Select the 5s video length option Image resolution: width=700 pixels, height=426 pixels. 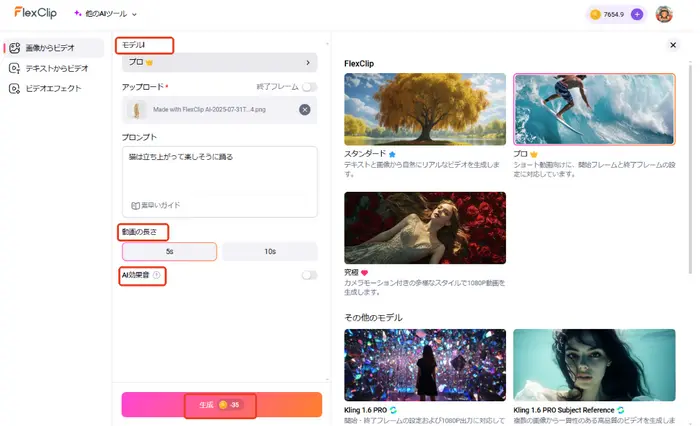169,251
